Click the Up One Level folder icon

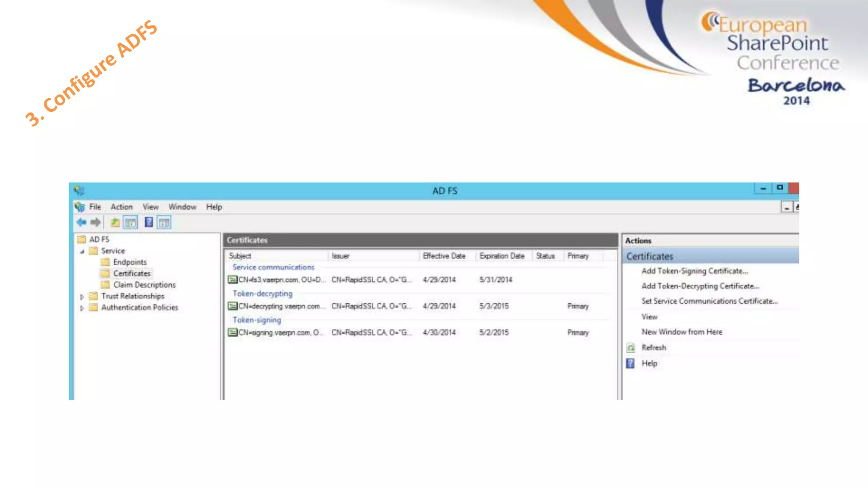click(115, 222)
